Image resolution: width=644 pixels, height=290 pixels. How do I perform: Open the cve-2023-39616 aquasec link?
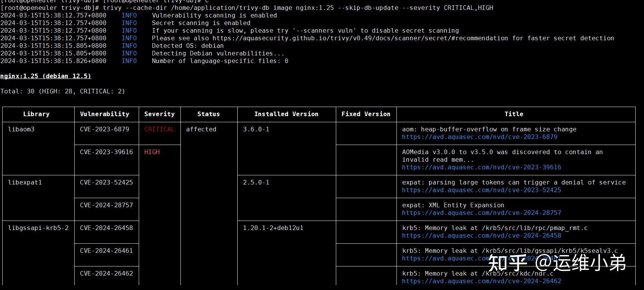(481, 167)
